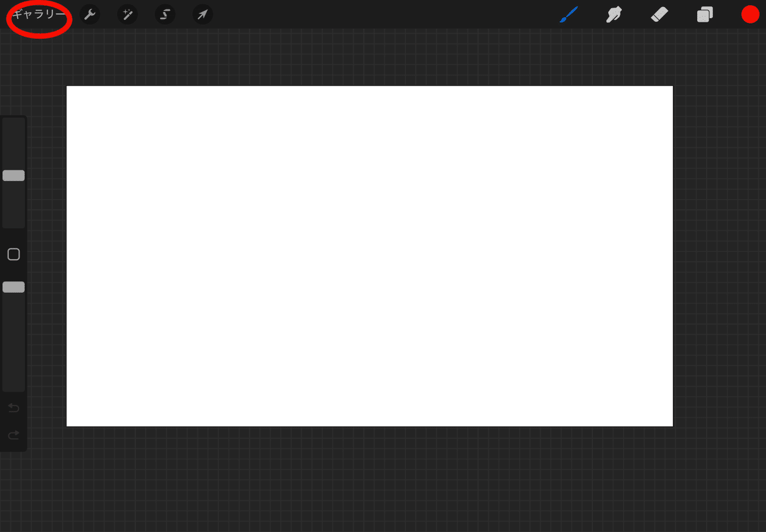Undo the last action with sidebar arrow
This screenshot has height=532, width=766.
point(13,408)
